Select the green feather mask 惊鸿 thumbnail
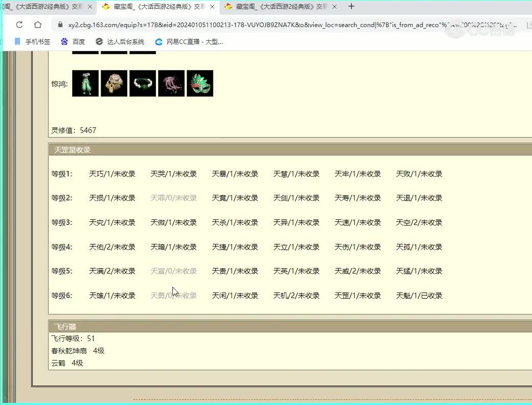532x405 pixels. click(200, 83)
